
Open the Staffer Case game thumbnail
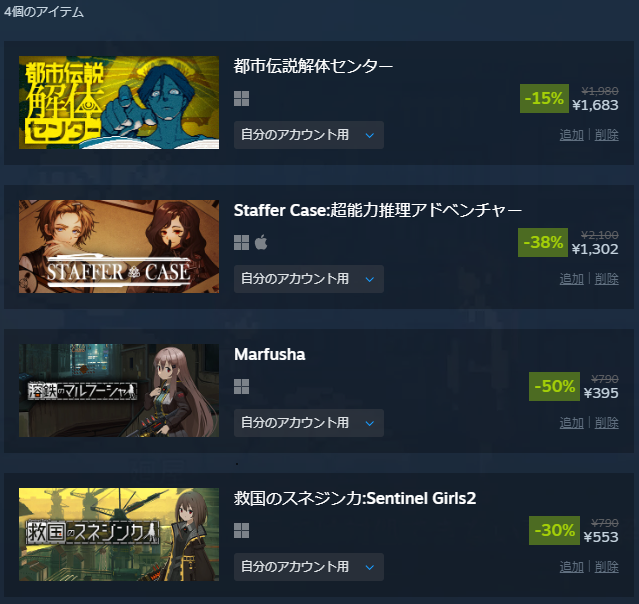tap(119, 246)
